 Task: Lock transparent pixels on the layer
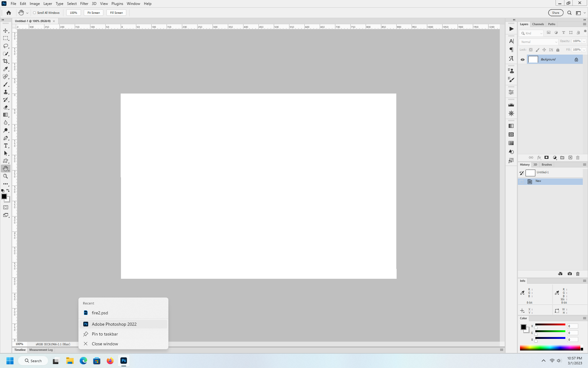click(531, 50)
